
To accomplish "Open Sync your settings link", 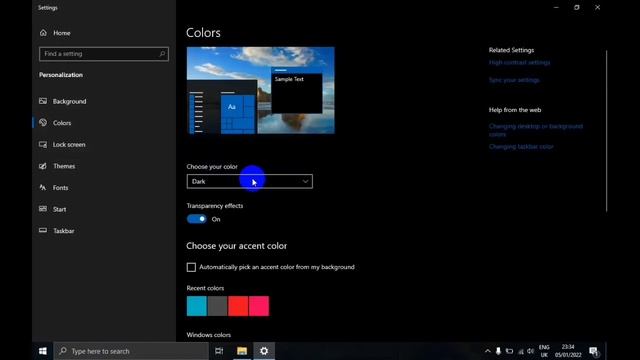I will [x=514, y=80].
